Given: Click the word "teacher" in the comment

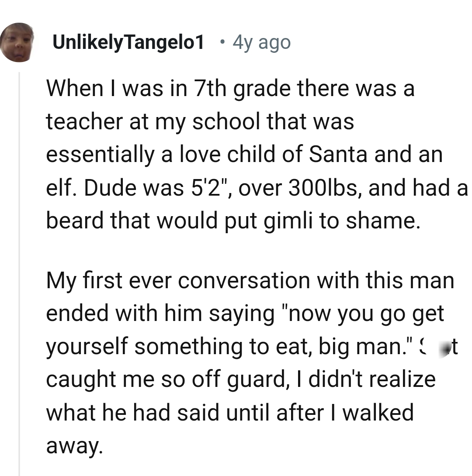Looking at the screenshot, I should pyautogui.click(x=83, y=121).
